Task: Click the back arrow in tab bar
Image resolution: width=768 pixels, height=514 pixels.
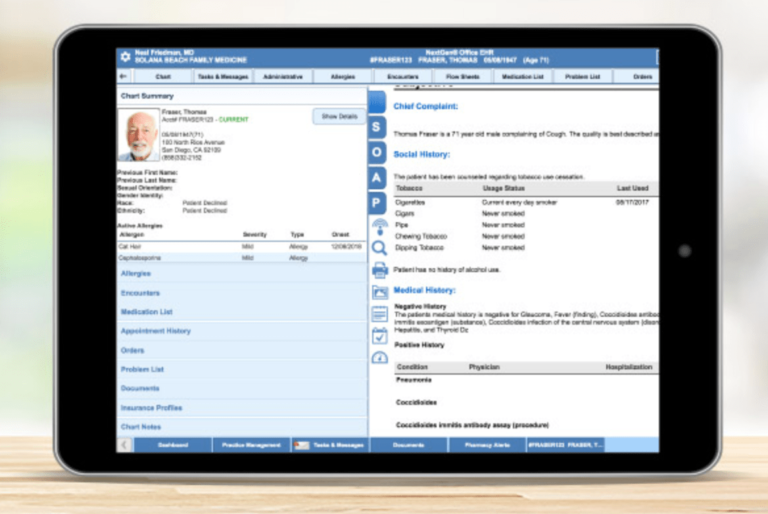Action: (123, 76)
